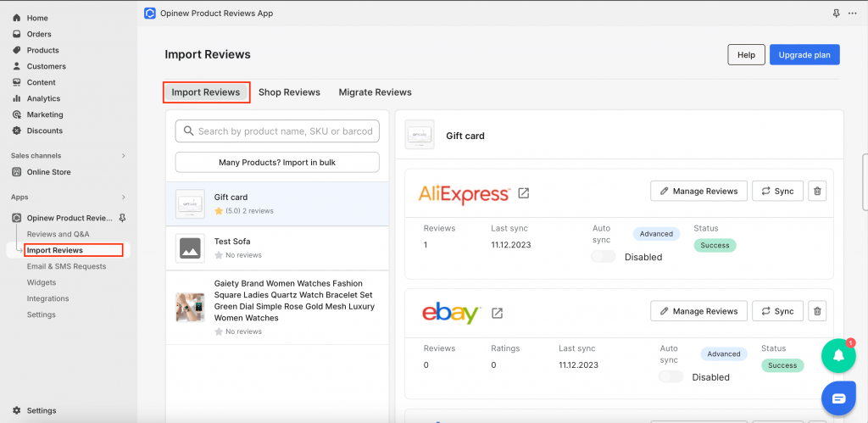Screen dimensions: 868x423
Task: Open Discounts section
Action: pos(44,131)
